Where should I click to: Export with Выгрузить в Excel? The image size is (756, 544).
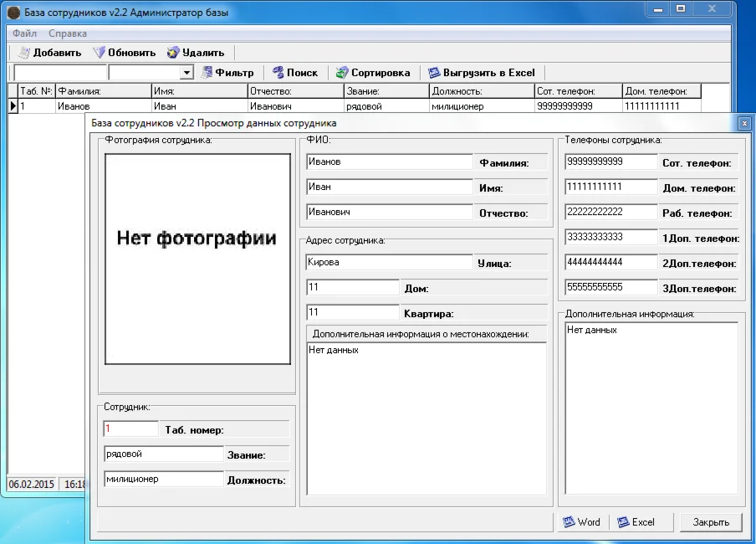tap(481, 73)
